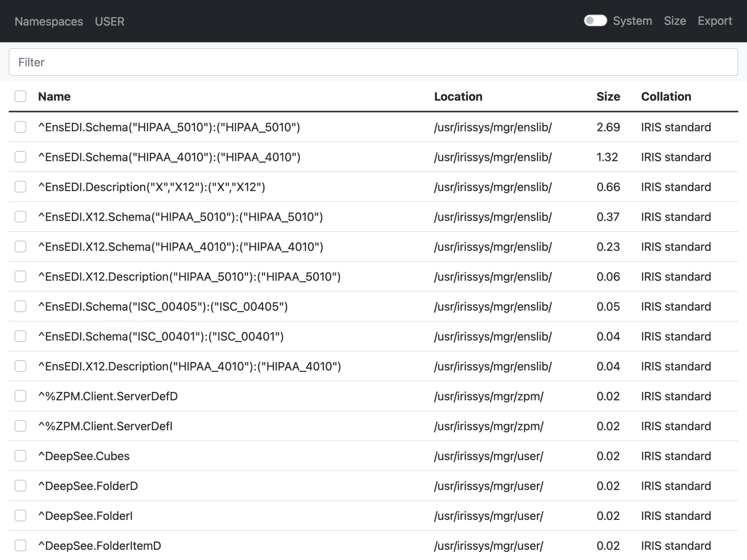The image size is (747, 560).
Task: Click the Collation column header
Action: (666, 97)
